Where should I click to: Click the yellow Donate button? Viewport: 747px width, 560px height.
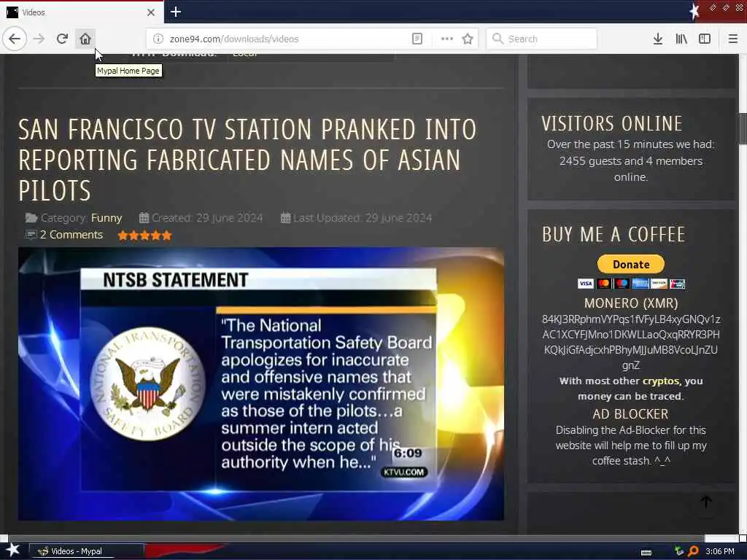tap(631, 264)
